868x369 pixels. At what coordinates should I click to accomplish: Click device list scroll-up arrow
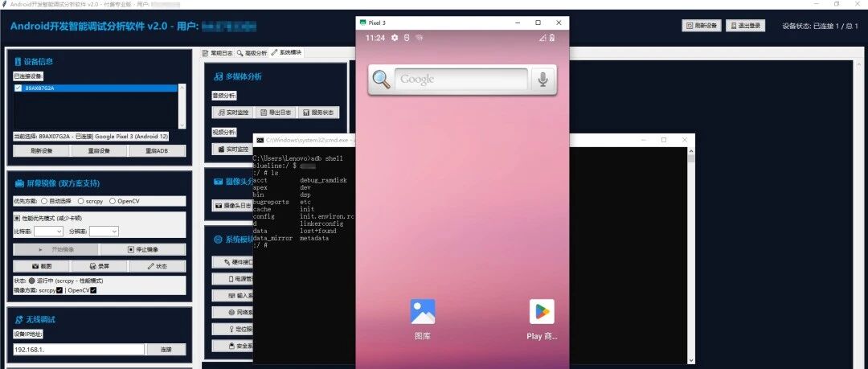pyautogui.click(x=182, y=88)
